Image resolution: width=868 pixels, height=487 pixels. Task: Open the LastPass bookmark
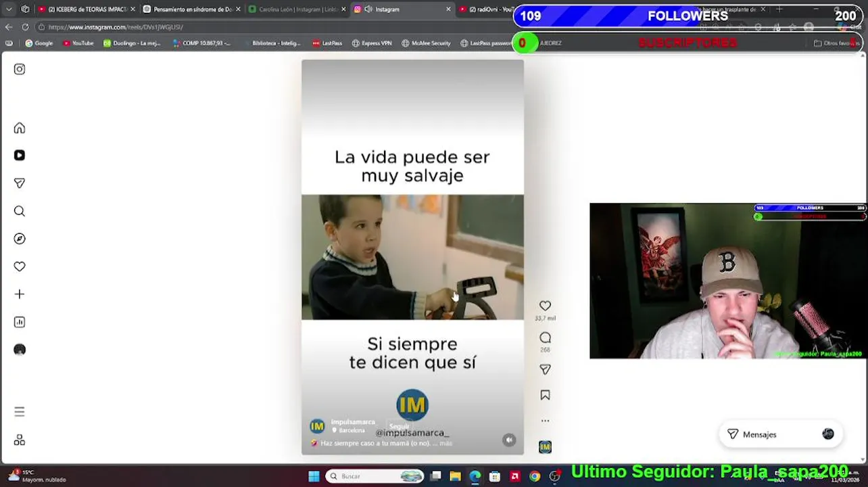click(x=327, y=43)
